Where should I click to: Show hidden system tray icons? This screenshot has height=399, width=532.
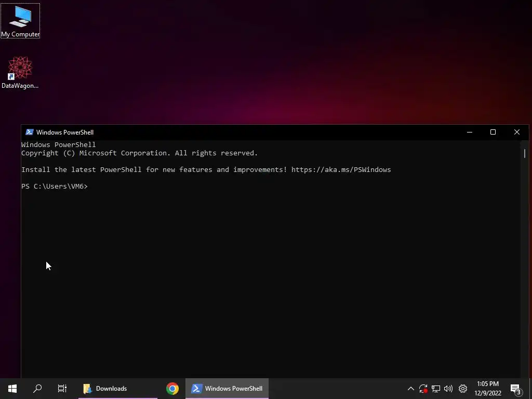click(x=410, y=389)
